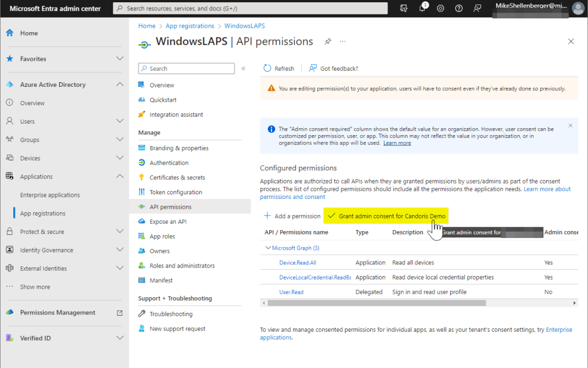
Task: Collapse the Azure Active Directory section
Action: coord(120,85)
